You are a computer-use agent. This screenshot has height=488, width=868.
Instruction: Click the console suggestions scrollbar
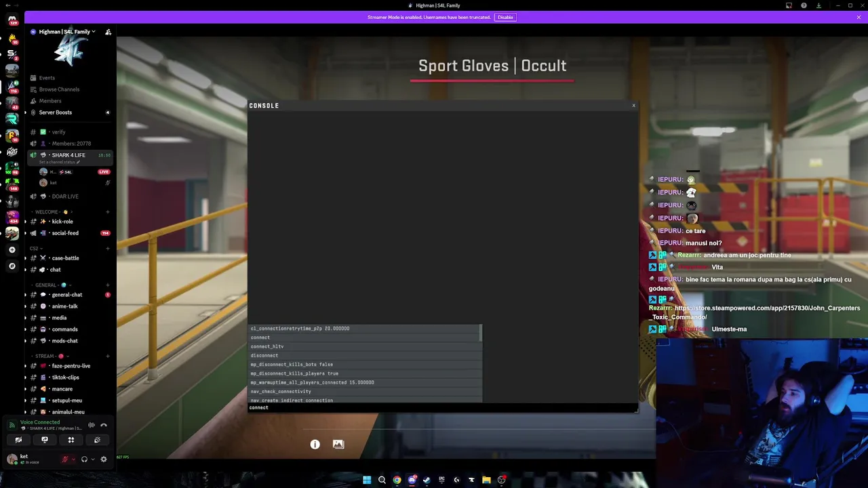click(x=481, y=332)
